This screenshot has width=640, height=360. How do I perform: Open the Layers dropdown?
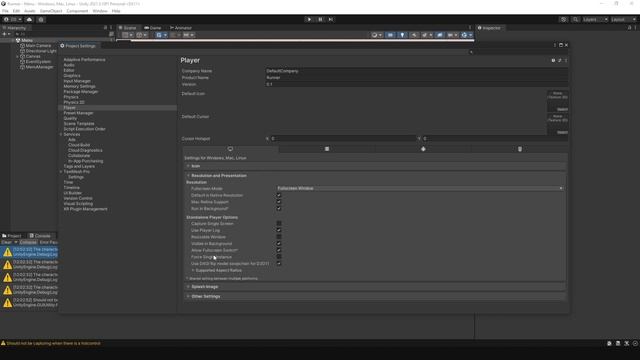click(595, 19)
